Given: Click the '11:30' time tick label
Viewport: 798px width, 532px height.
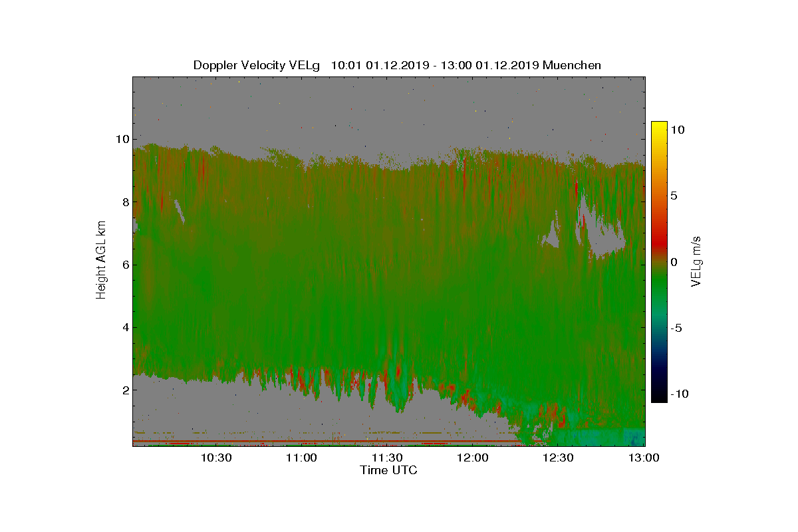Looking at the screenshot, I should pyautogui.click(x=387, y=458).
